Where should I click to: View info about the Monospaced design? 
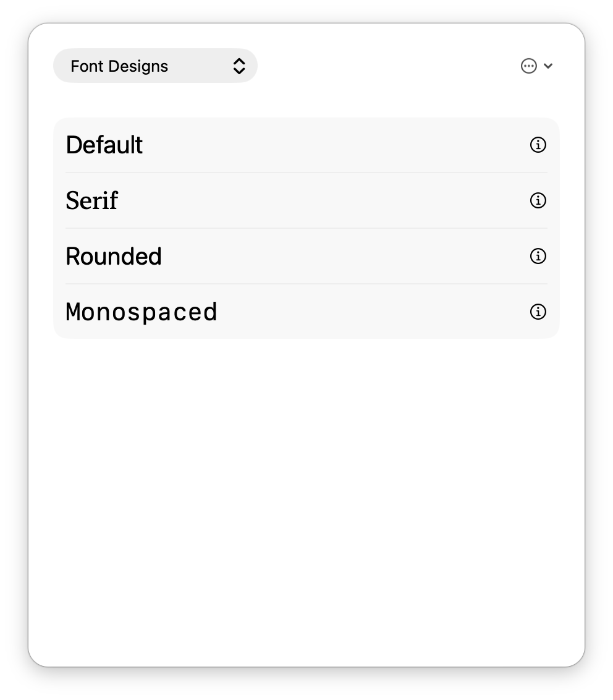(x=538, y=312)
